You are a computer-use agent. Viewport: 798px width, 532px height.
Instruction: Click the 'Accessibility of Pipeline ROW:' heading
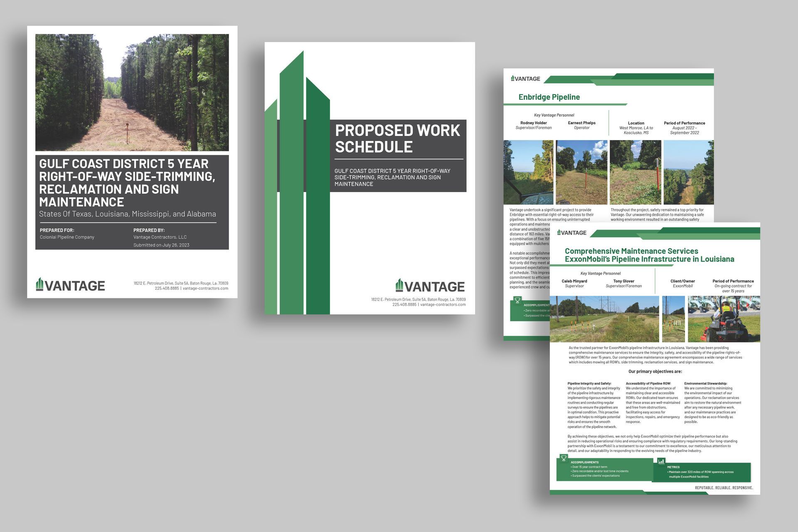pos(648,384)
